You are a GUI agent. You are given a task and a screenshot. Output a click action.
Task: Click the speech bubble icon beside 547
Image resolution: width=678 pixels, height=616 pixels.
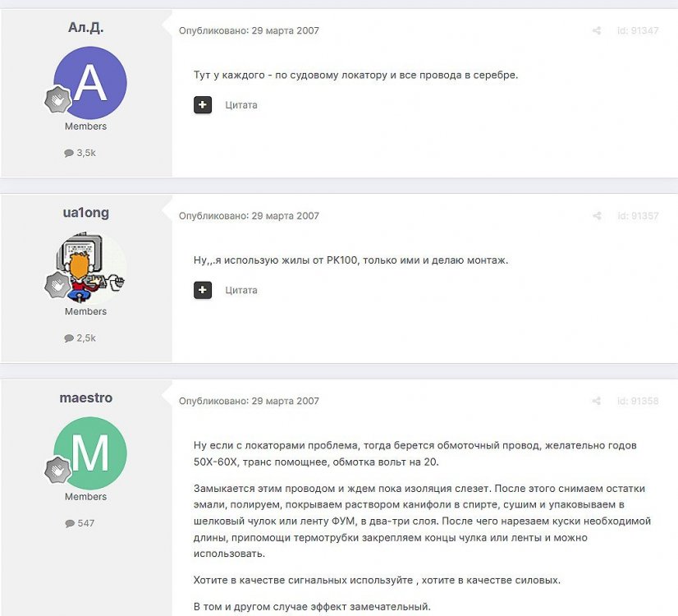[70, 523]
